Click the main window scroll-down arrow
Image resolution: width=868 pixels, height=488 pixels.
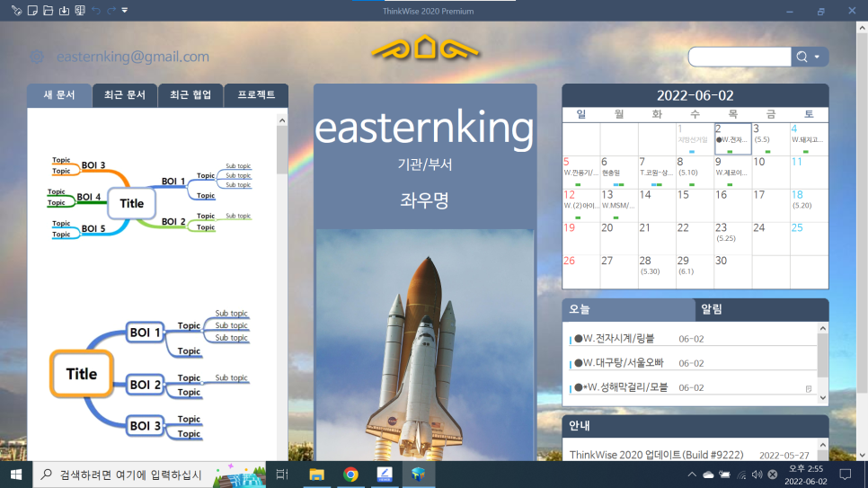(x=863, y=456)
